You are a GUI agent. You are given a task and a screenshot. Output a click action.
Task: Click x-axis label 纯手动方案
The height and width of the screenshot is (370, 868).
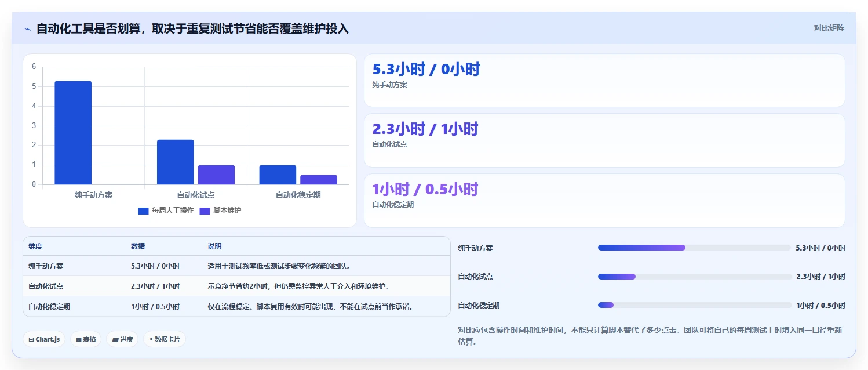93,195
